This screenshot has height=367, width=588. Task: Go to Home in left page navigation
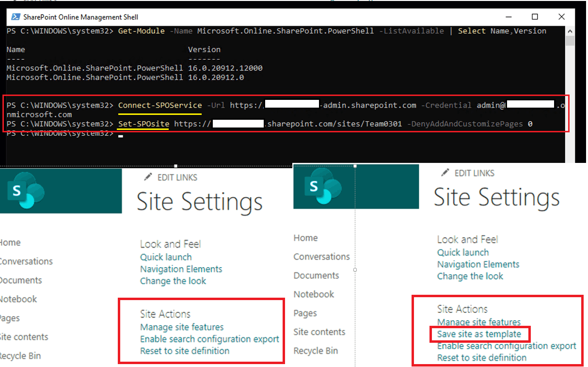pos(10,242)
